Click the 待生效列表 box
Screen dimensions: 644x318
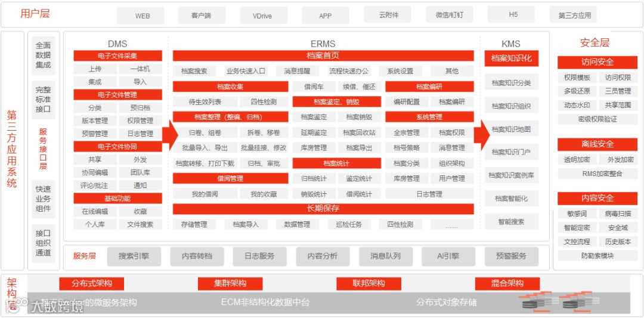coord(205,102)
